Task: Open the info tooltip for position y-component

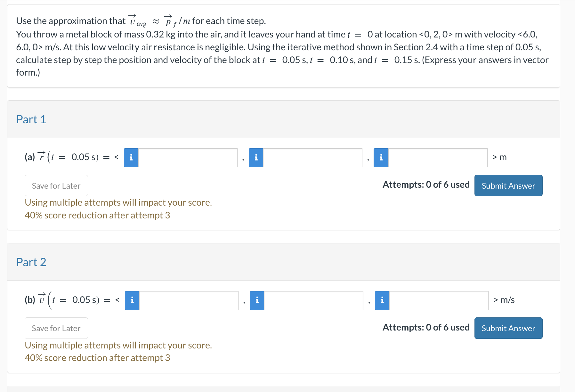Action: [x=256, y=157]
